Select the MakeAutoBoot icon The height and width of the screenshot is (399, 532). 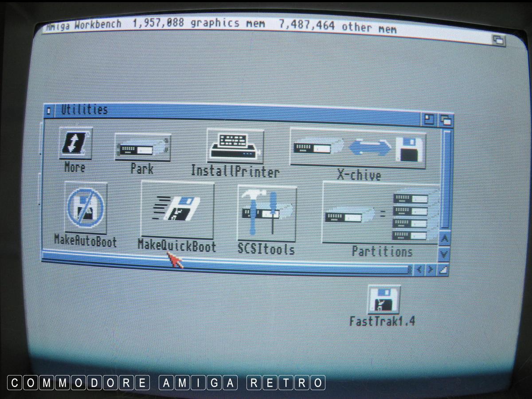tap(85, 207)
